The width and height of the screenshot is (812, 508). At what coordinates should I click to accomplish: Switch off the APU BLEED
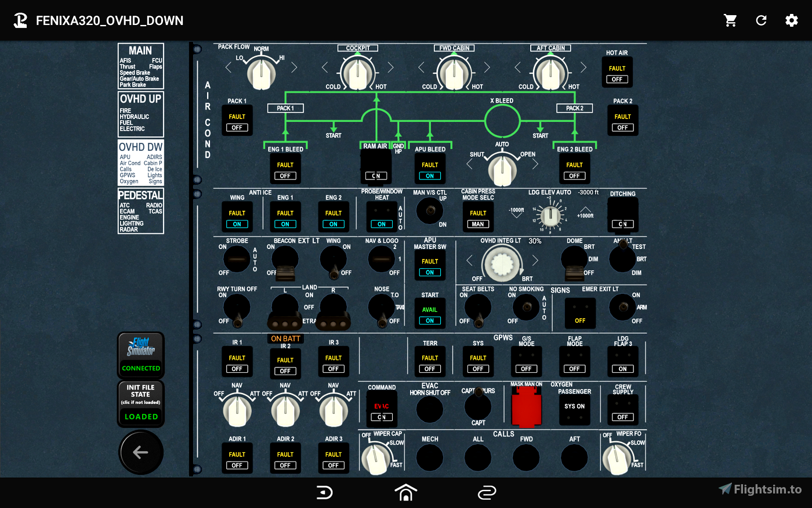pos(430,168)
